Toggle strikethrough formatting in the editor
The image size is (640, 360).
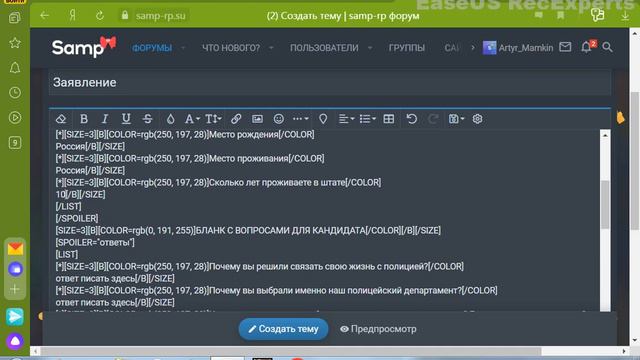(x=147, y=119)
